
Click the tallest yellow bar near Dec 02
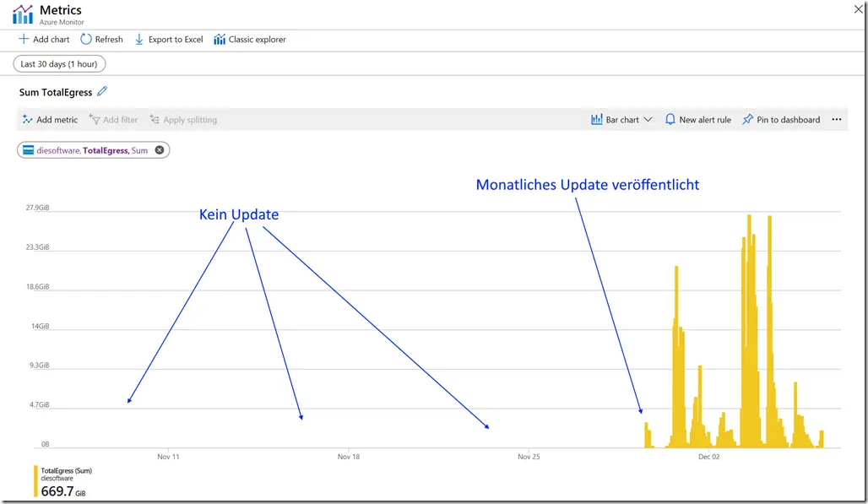[x=750, y=332]
